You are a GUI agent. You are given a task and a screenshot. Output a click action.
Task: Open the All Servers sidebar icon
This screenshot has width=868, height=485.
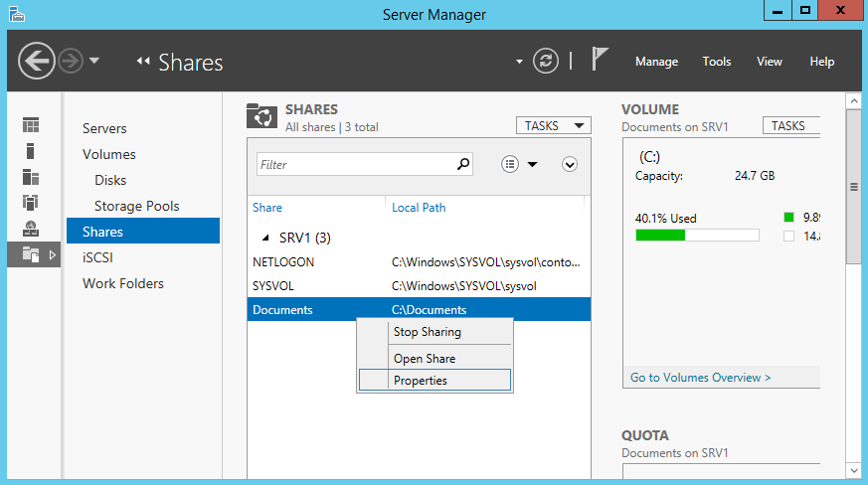[31, 177]
